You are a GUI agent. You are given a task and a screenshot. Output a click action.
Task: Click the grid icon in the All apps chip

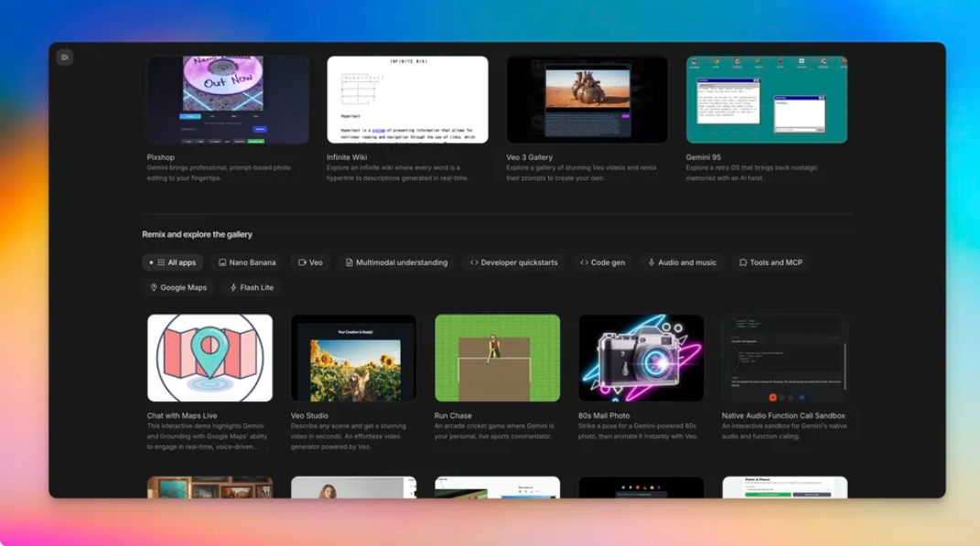(x=161, y=262)
